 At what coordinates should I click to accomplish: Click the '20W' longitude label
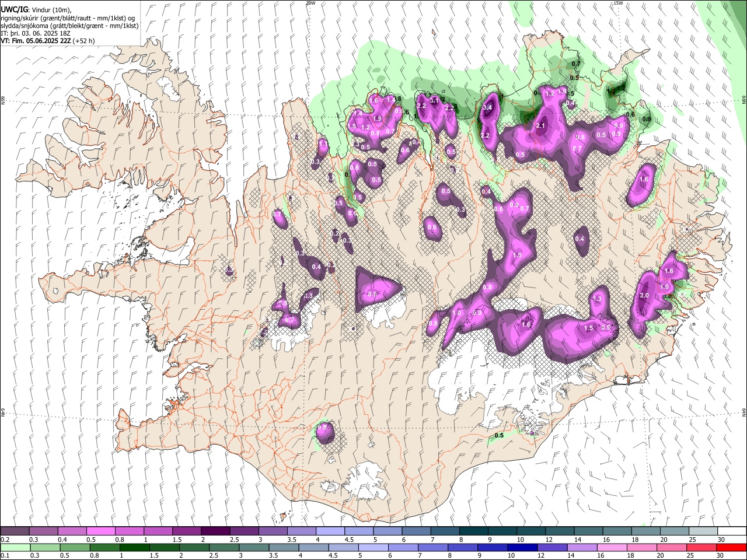310,3
